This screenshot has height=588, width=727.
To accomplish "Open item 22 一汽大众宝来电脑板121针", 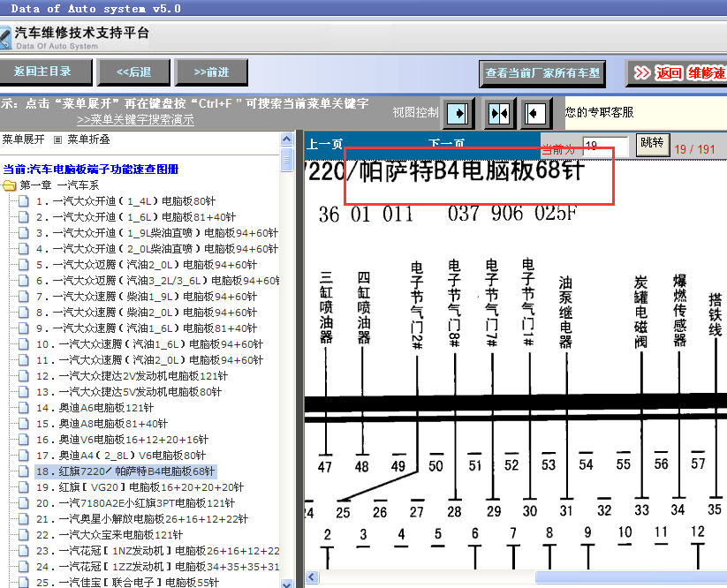I will (x=110, y=535).
